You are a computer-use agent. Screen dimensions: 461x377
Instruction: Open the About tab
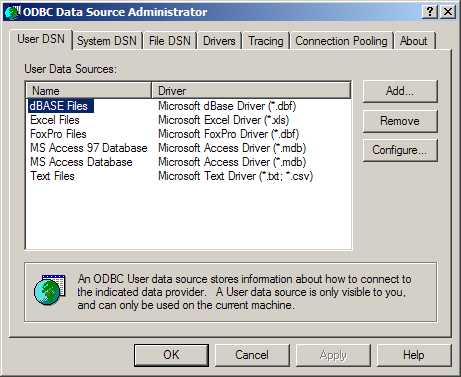(414, 41)
